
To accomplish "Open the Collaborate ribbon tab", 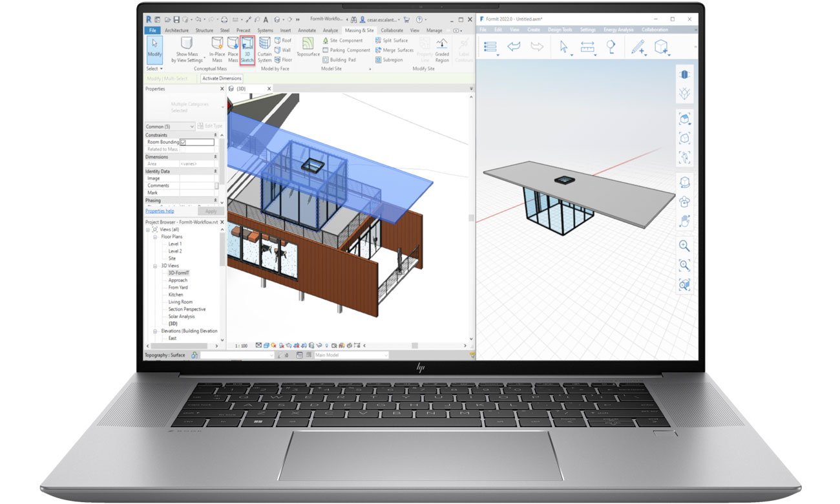I will pos(392,30).
